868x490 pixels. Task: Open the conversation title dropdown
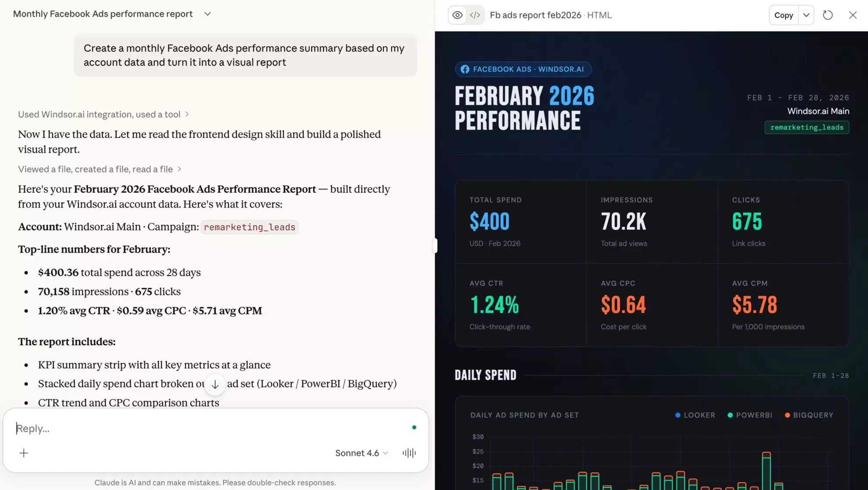click(x=207, y=14)
